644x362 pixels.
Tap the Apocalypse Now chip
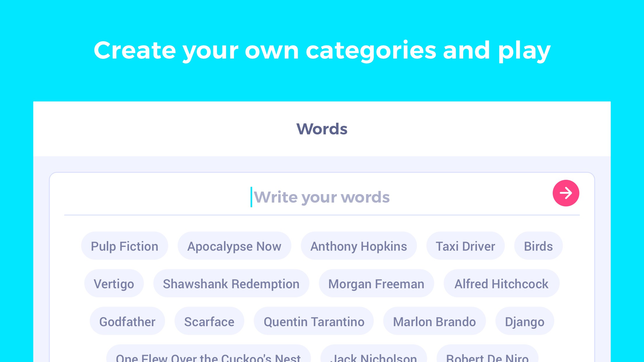[234, 246]
